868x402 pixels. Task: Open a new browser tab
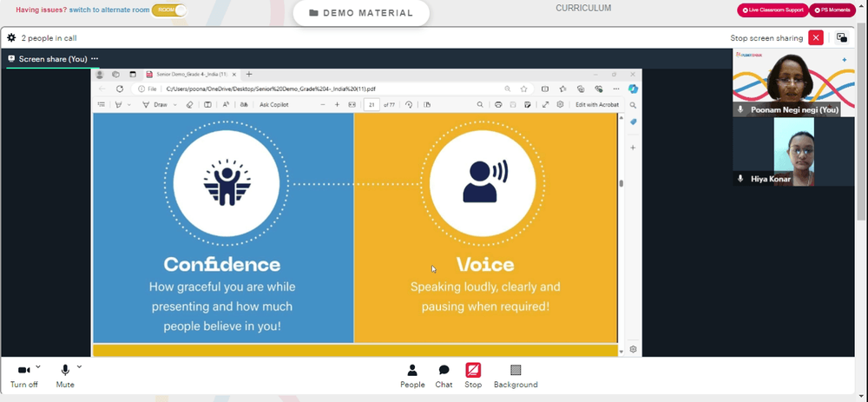249,74
